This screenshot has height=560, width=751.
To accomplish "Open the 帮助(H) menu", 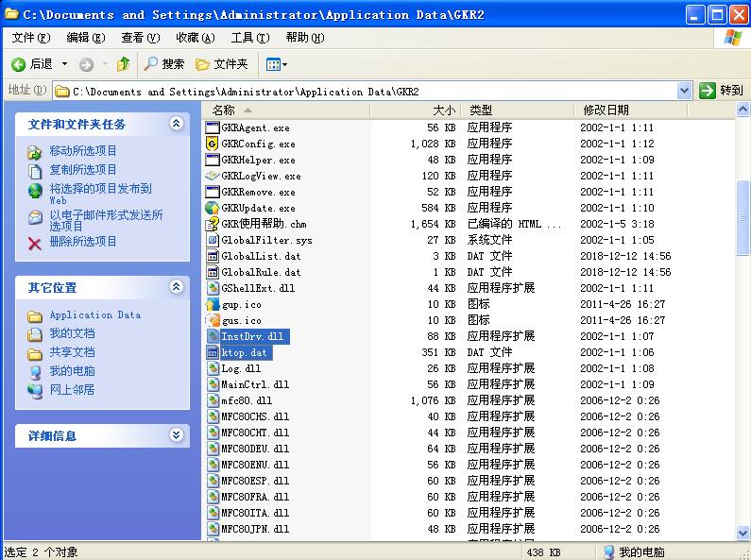I will coord(304,38).
